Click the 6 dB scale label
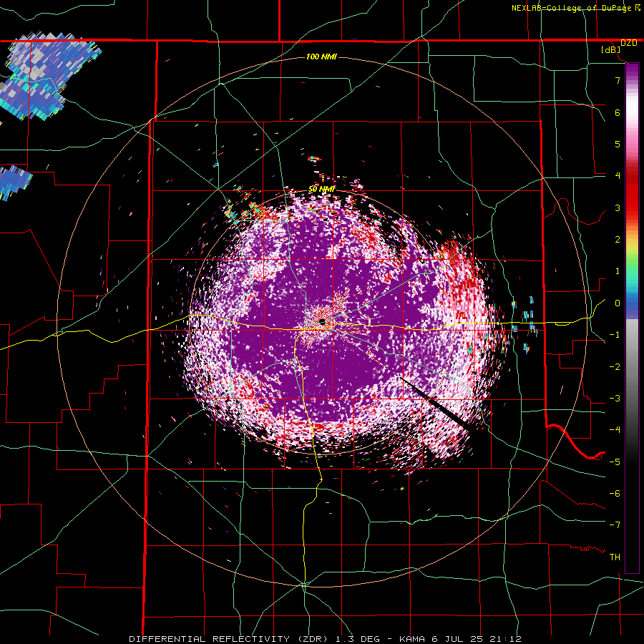This screenshot has height=644, width=644. (618, 112)
